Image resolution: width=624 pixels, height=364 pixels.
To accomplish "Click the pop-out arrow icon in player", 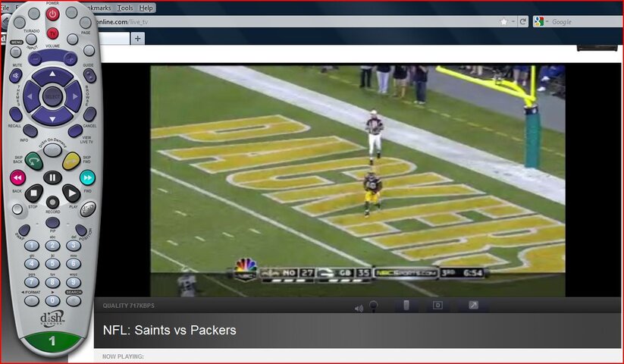I will (x=473, y=305).
